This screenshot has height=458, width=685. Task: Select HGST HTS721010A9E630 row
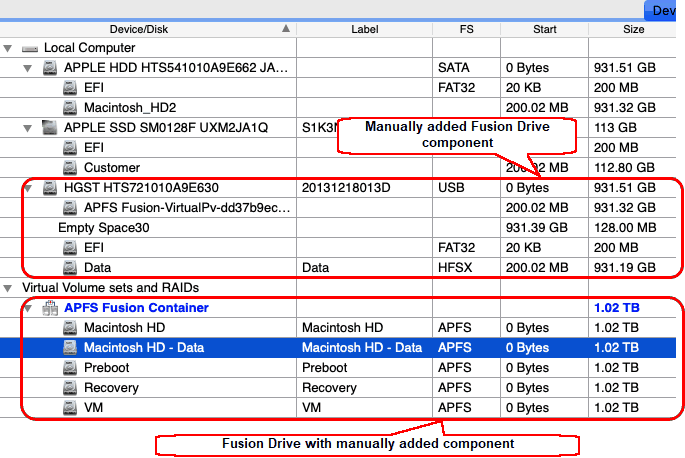coord(338,188)
